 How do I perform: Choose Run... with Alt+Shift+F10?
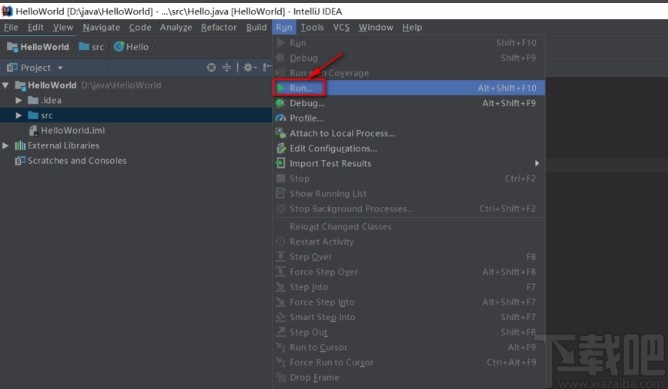[x=409, y=88]
